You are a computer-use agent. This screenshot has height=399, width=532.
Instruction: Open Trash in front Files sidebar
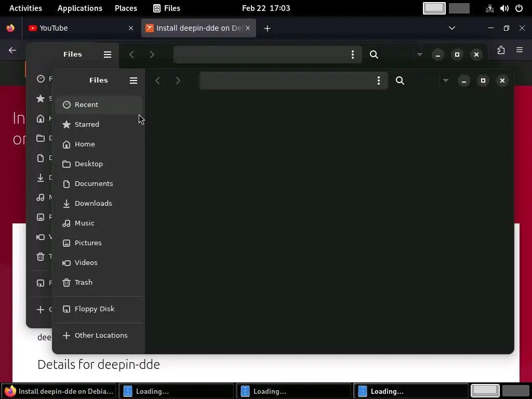tap(98, 282)
